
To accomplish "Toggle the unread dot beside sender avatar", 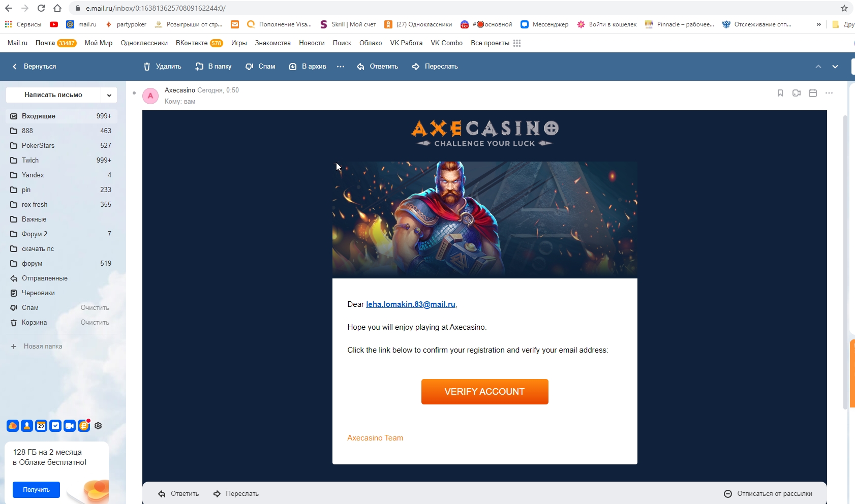I will pos(134,93).
